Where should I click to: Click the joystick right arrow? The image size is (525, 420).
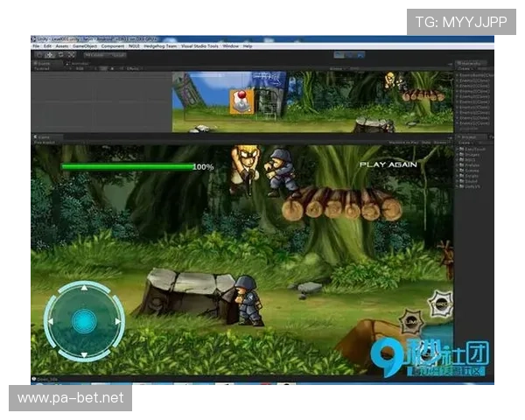[117, 321]
